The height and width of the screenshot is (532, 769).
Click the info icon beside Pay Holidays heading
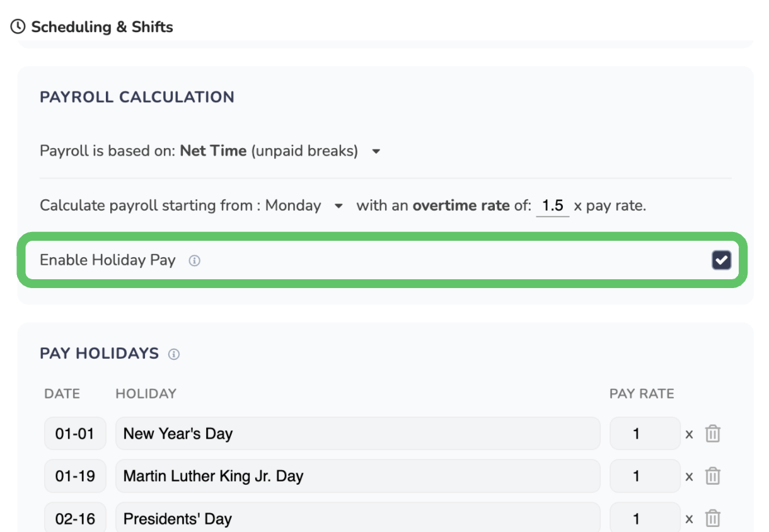point(174,354)
